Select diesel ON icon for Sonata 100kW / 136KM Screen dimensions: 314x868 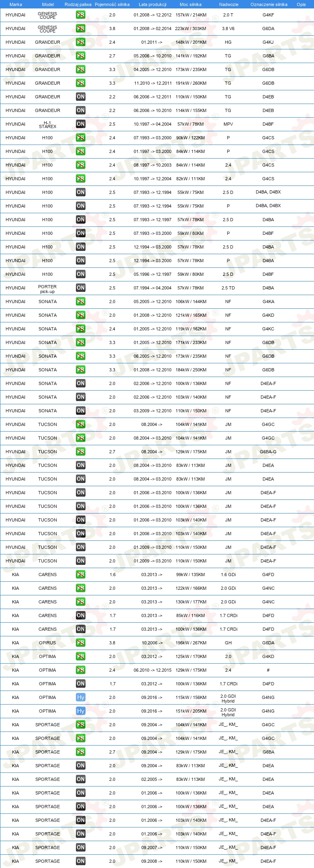(x=81, y=383)
